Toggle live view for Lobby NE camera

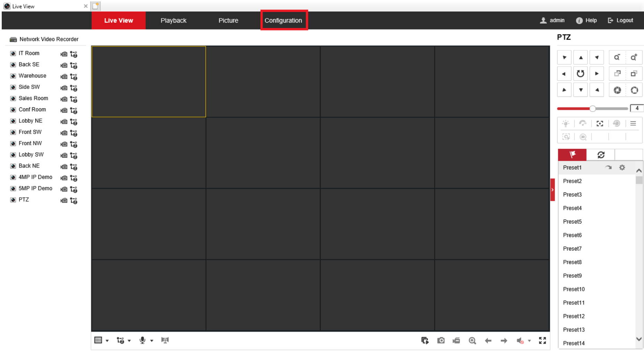[13, 121]
